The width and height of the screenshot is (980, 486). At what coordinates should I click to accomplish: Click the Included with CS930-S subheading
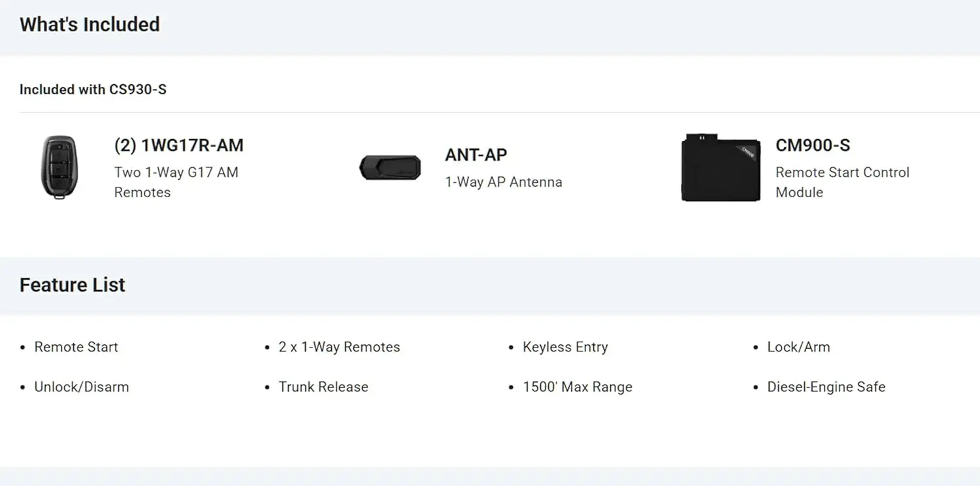pyautogui.click(x=93, y=89)
